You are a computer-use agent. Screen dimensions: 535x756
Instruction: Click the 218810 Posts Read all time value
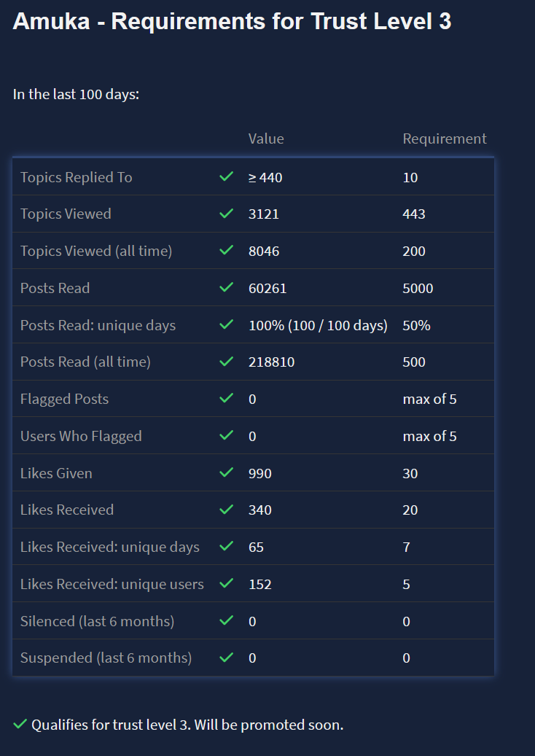[271, 362]
